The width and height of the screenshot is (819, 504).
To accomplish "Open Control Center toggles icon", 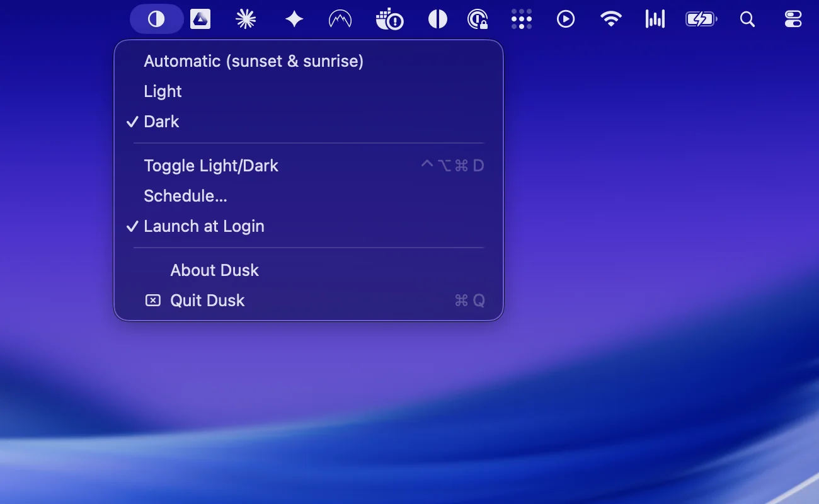I will point(793,20).
